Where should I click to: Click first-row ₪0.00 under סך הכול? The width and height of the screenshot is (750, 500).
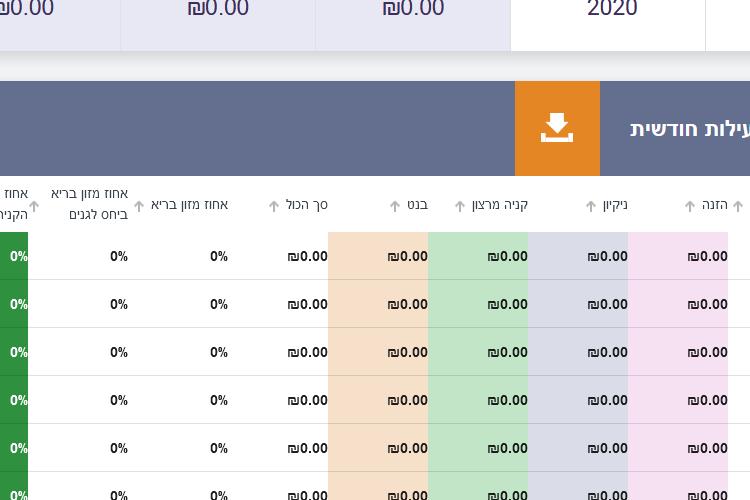308,256
